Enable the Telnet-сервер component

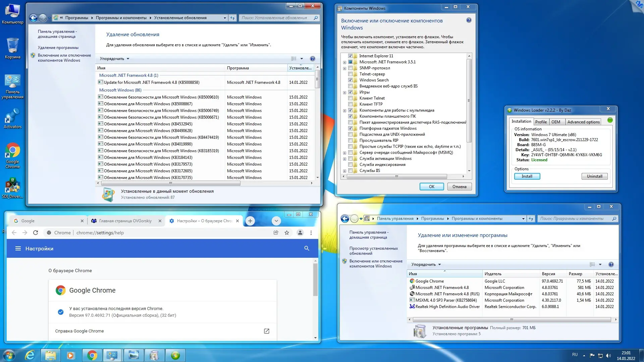[x=351, y=74]
